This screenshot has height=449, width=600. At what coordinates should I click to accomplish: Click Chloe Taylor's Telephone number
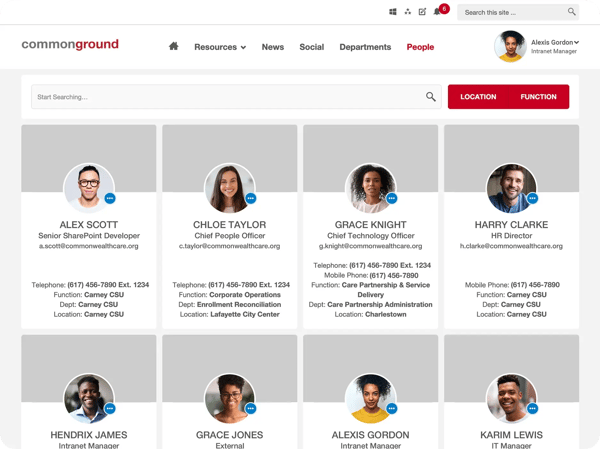point(249,285)
